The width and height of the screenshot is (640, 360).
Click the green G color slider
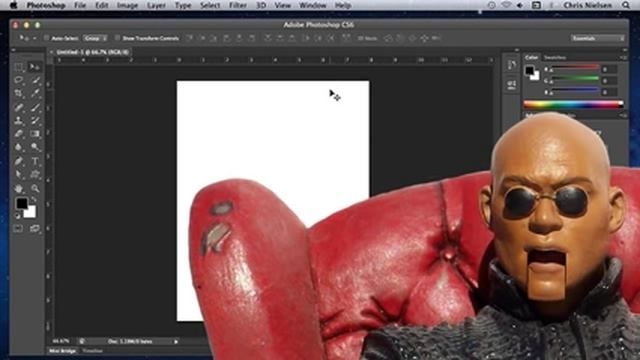(576, 78)
